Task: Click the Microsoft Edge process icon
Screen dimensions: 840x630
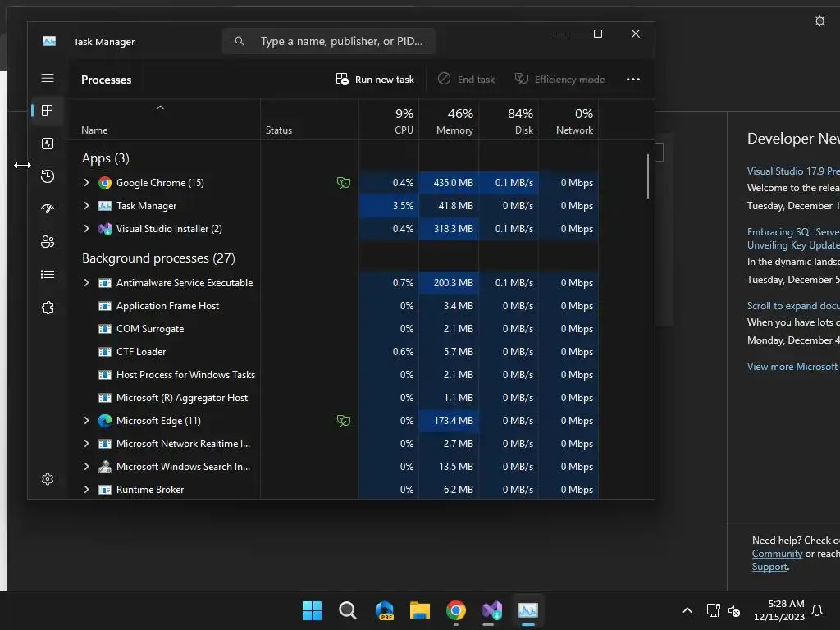Action: click(105, 421)
